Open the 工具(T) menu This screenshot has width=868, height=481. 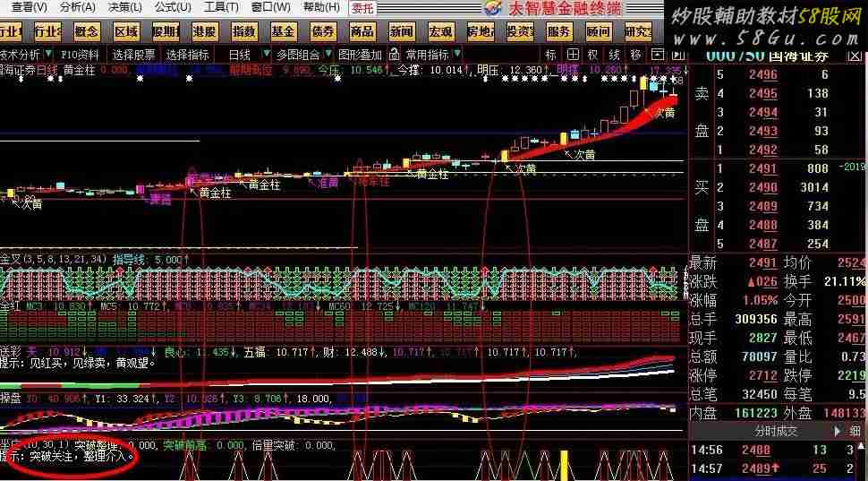[221, 7]
